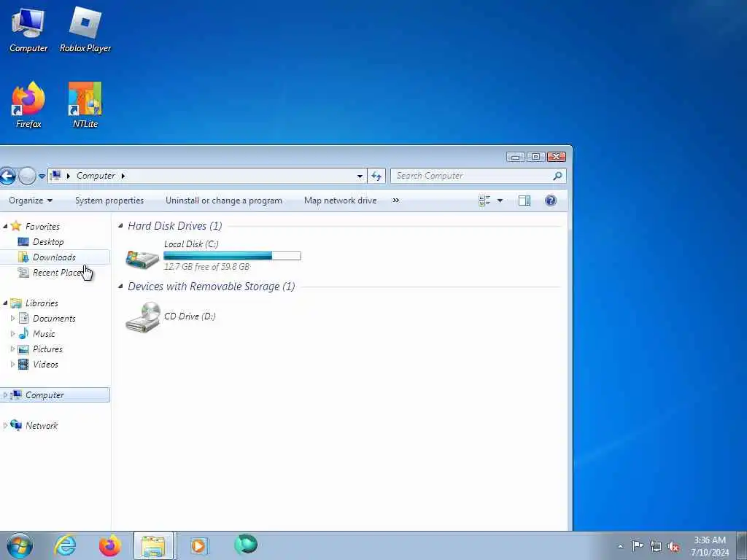Viewport: 747px width, 560px height.
Task: Open the NTLite desktop shortcut
Action: pyautogui.click(x=85, y=105)
